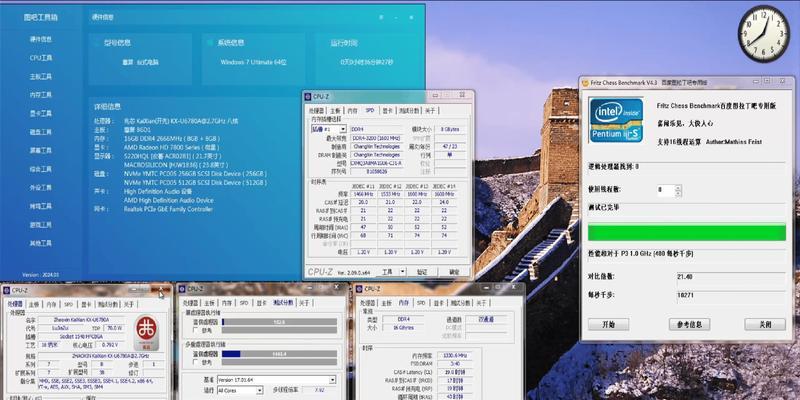Open 硬件信息 in the toolbox sidebar
The width and height of the screenshot is (800, 400).
pos(40,39)
